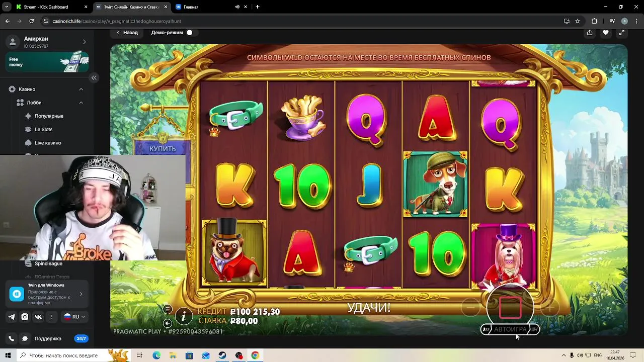Show more socials via three-dots icon
Viewport: 644px width, 362px height.
[51, 317]
